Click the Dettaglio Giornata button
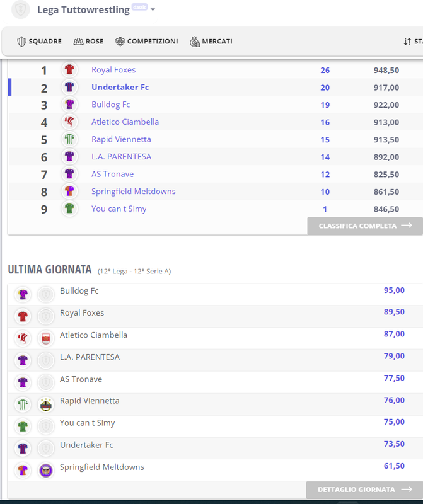 [x=365, y=490]
